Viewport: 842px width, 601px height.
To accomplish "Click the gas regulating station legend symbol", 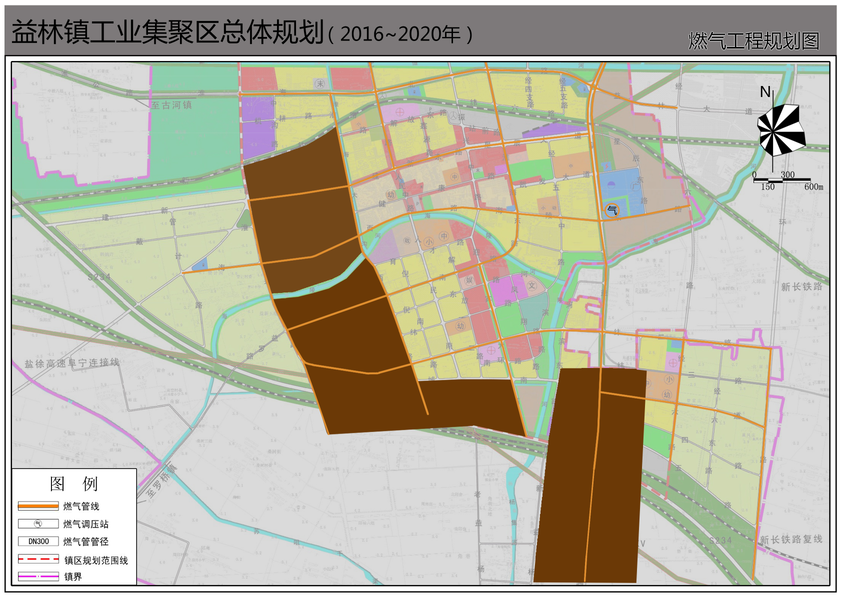I will pyautogui.click(x=38, y=524).
